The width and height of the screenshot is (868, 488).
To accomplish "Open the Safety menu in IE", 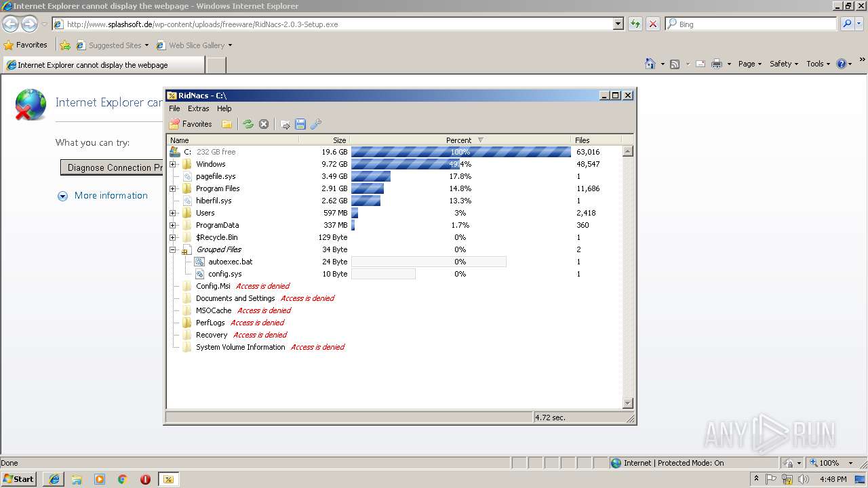I will pos(784,64).
